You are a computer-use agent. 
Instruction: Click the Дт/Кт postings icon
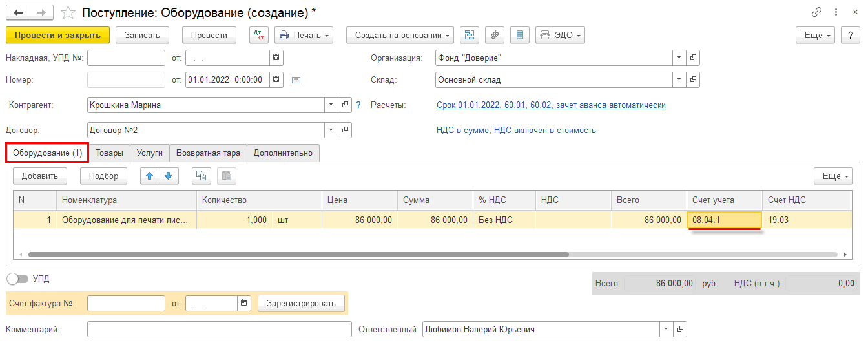tap(259, 36)
